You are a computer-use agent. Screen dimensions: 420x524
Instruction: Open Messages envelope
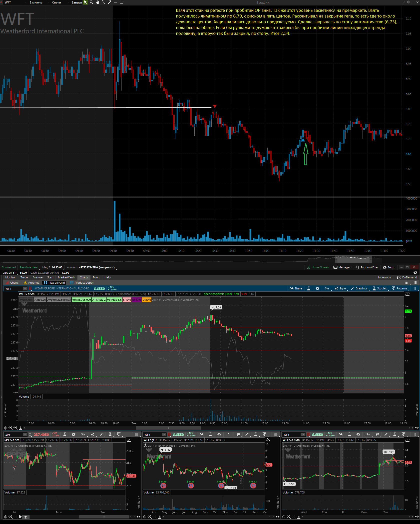pyautogui.click(x=342, y=267)
